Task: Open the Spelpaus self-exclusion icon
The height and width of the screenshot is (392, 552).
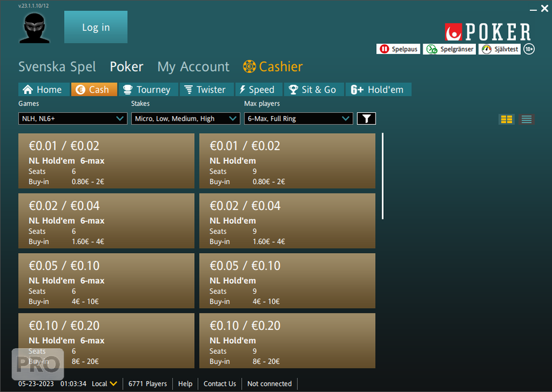Action: 398,49
